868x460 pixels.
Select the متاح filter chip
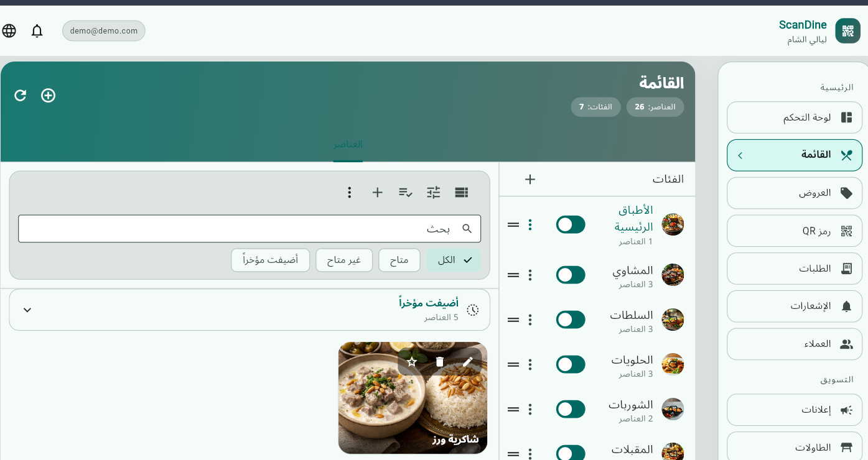pos(399,260)
